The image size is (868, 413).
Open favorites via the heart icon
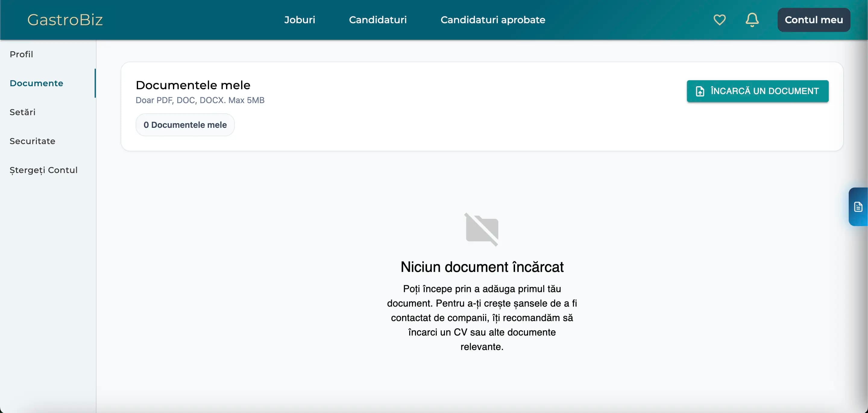(x=719, y=20)
